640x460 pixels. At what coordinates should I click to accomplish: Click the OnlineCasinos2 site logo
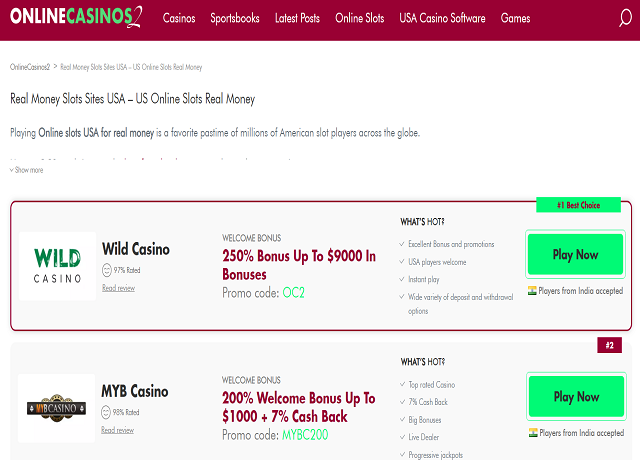point(76,18)
